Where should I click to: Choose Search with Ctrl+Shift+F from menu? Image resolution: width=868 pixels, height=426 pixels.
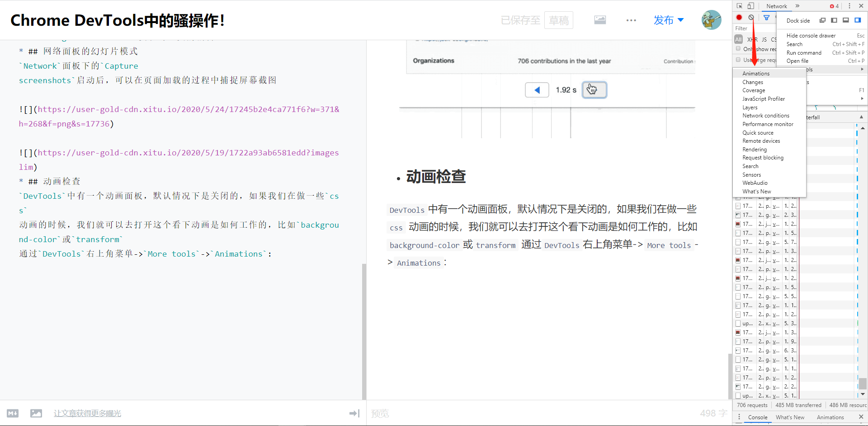822,44
